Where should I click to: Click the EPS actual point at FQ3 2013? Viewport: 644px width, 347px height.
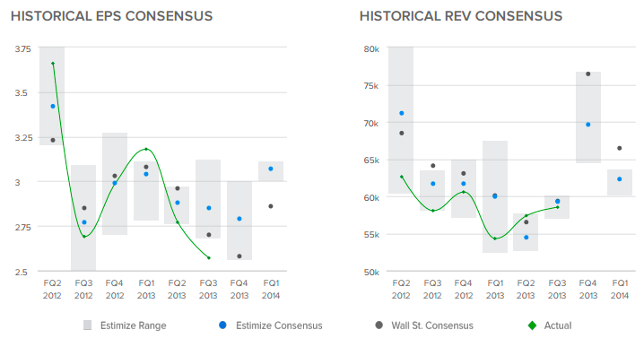point(209,258)
